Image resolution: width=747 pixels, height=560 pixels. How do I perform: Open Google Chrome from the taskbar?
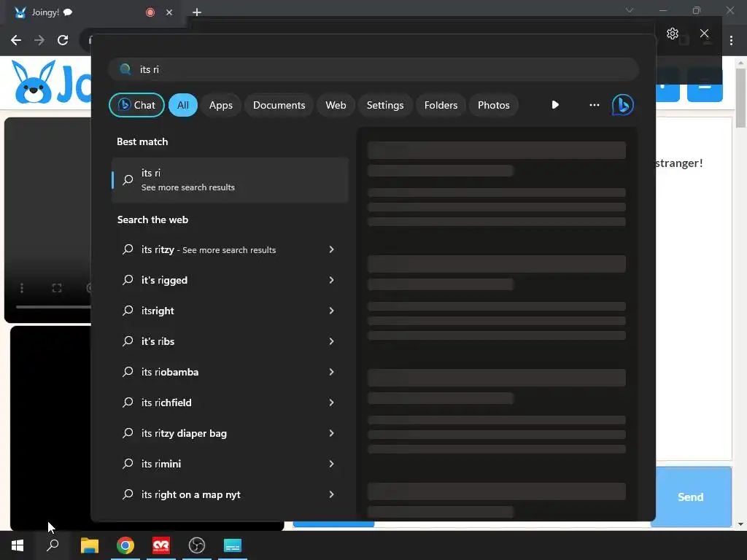(x=125, y=545)
